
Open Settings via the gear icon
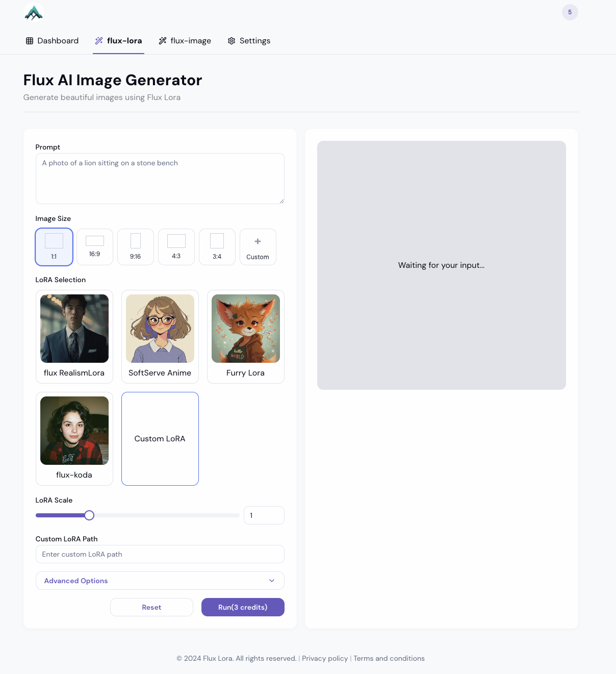point(232,40)
